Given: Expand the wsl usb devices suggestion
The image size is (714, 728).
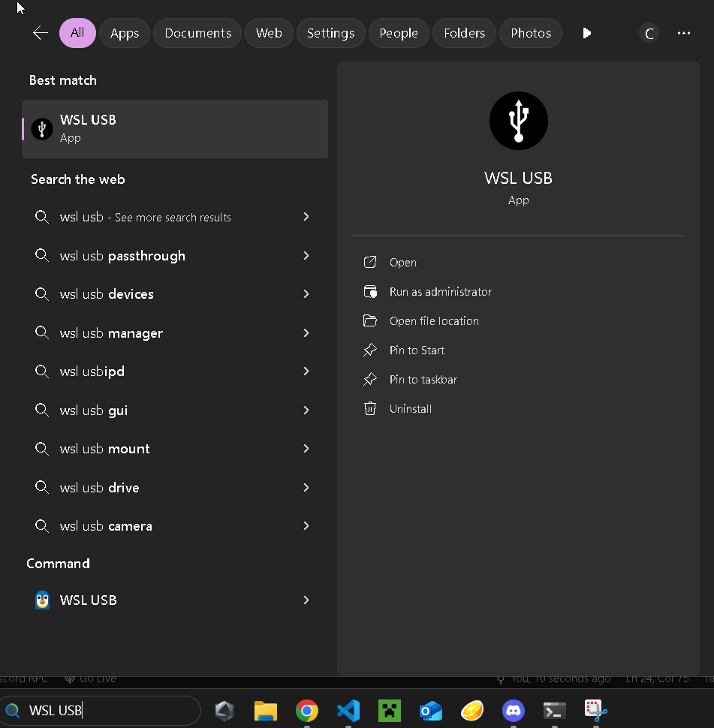Looking at the screenshot, I should [x=306, y=293].
